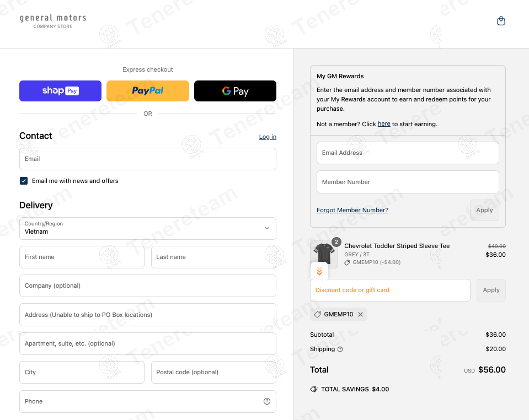Open the Country/Region dropdown showing Vietnam

(147, 228)
